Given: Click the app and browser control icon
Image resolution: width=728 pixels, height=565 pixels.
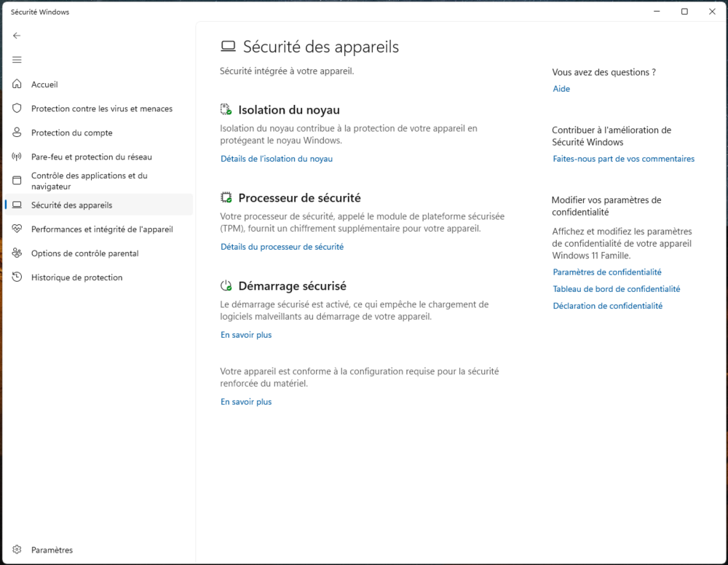Looking at the screenshot, I should click(x=17, y=181).
